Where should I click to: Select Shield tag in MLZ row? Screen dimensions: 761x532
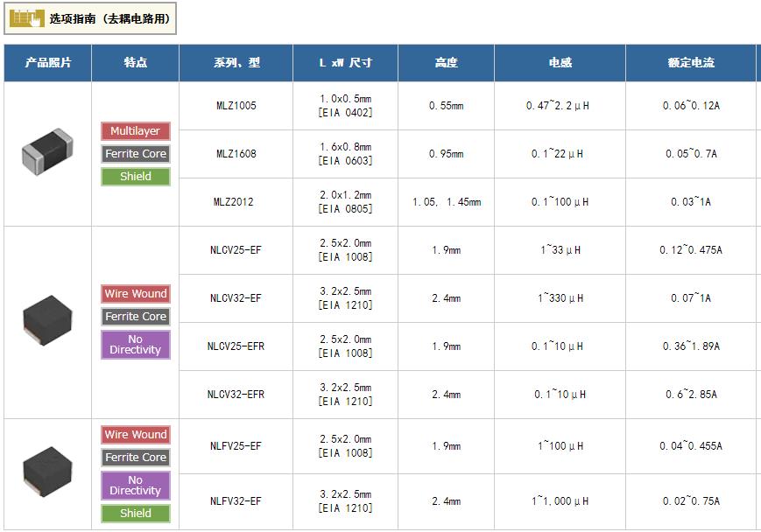[x=136, y=177]
